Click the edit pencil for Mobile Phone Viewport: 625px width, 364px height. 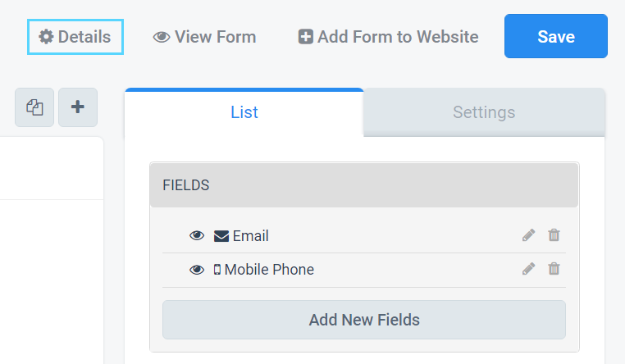(x=528, y=269)
